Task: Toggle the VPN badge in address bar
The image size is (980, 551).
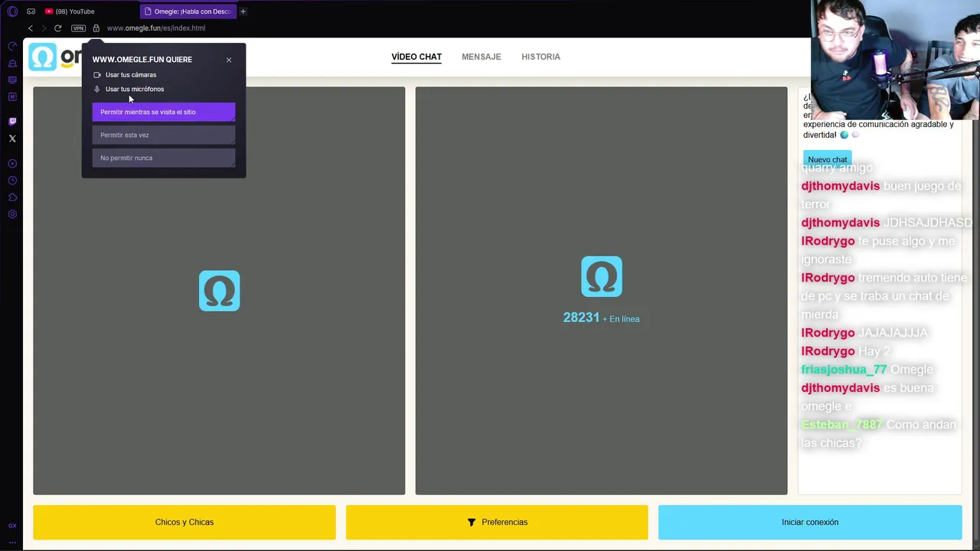Action: (x=78, y=28)
